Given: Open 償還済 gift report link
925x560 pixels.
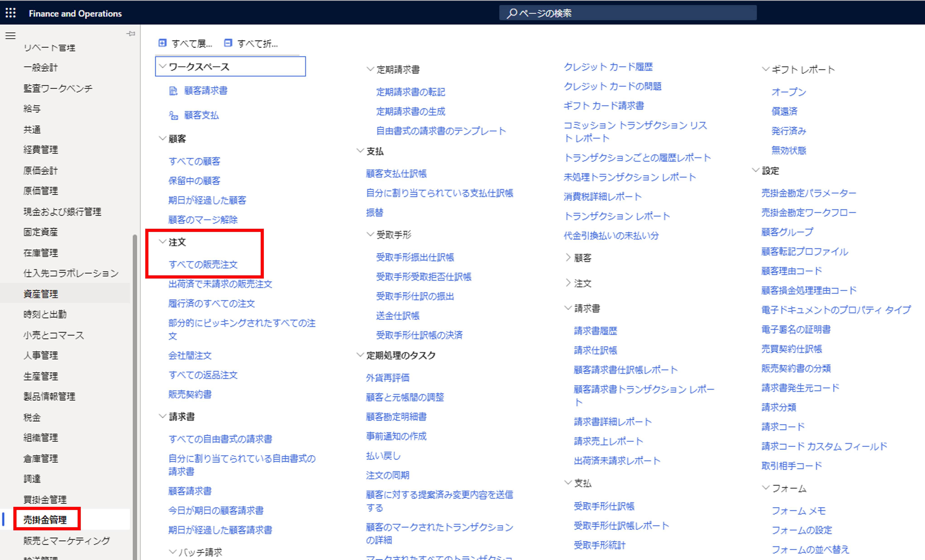Looking at the screenshot, I should pyautogui.click(x=785, y=112).
